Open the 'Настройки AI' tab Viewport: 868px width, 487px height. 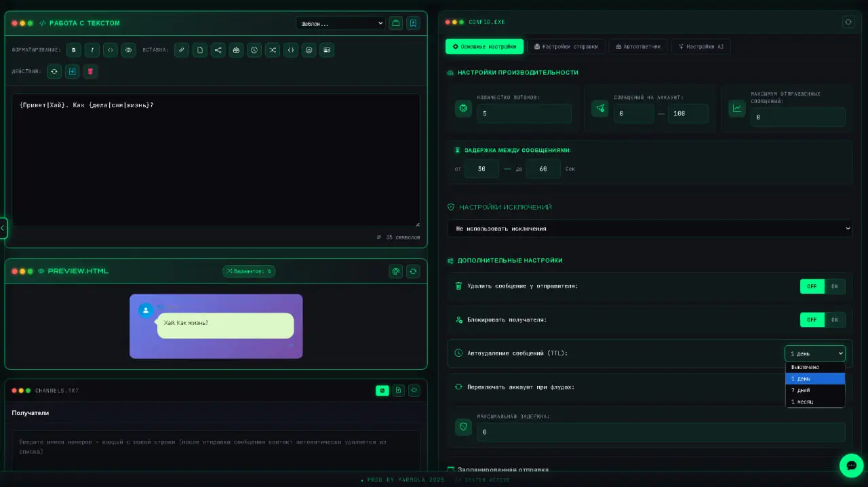pos(701,46)
